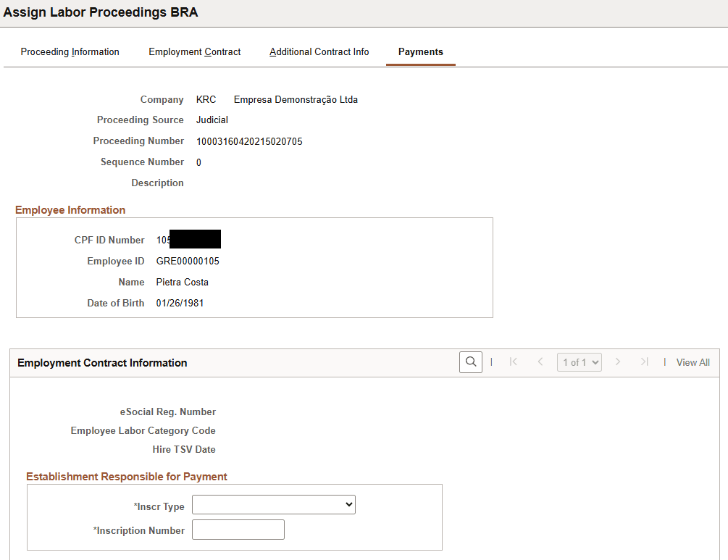This screenshot has width=728, height=560.
Task: Click the Hire TSV Date label
Action: [x=183, y=449]
